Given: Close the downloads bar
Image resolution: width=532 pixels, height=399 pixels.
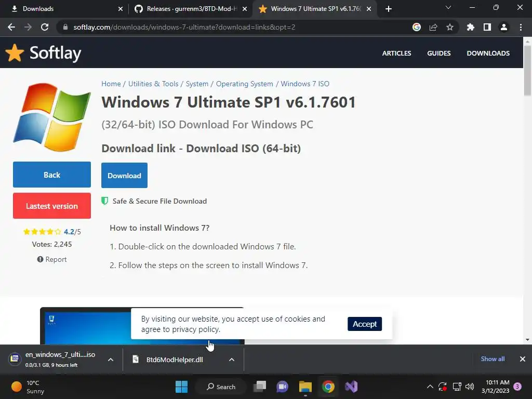Looking at the screenshot, I should click(523, 359).
